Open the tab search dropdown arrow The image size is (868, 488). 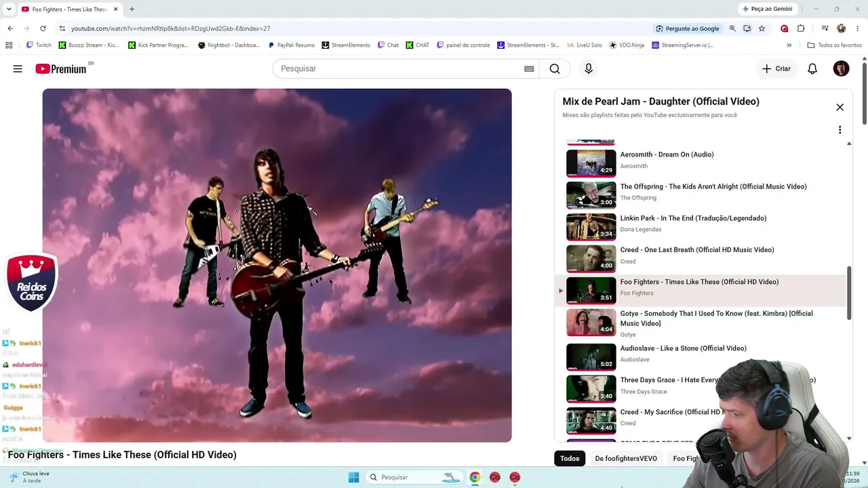click(x=9, y=9)
